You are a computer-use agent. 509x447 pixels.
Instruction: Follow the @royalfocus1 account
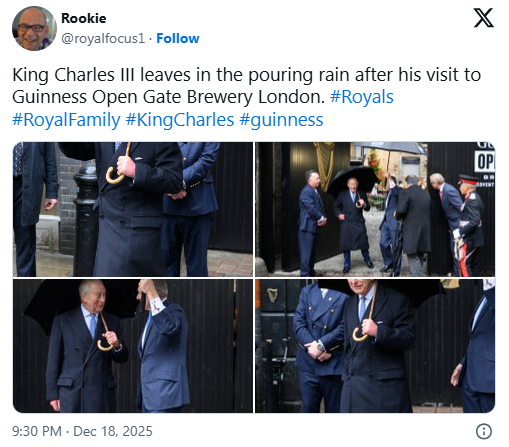coord(178,38)
